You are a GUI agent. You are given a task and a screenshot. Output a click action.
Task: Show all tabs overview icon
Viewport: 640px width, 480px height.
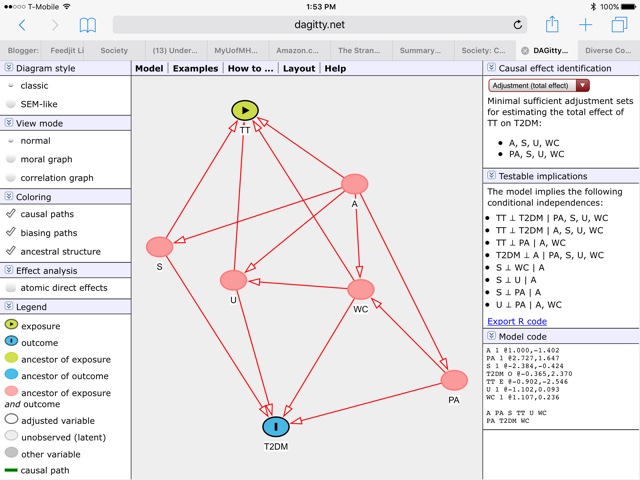(619, 25)
